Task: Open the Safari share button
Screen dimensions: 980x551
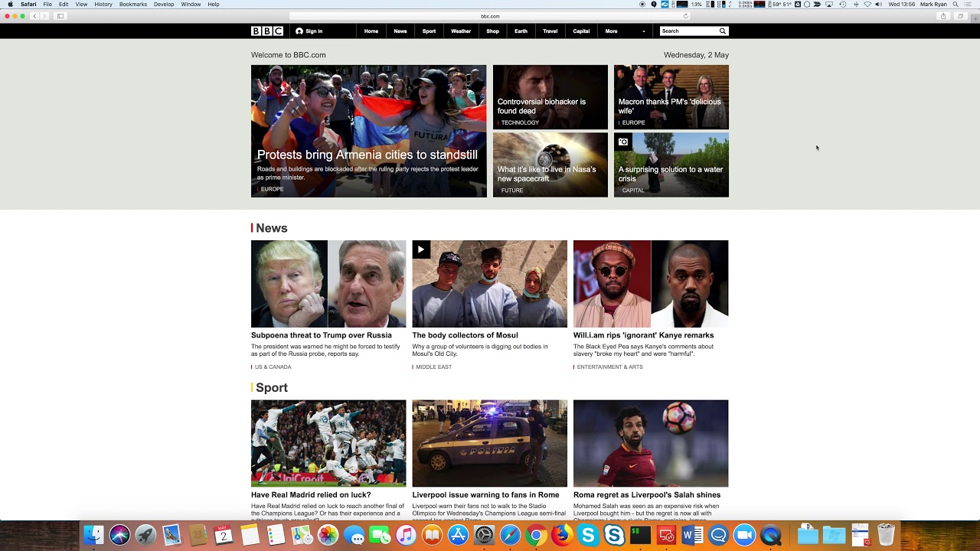Action: [943, 16]
